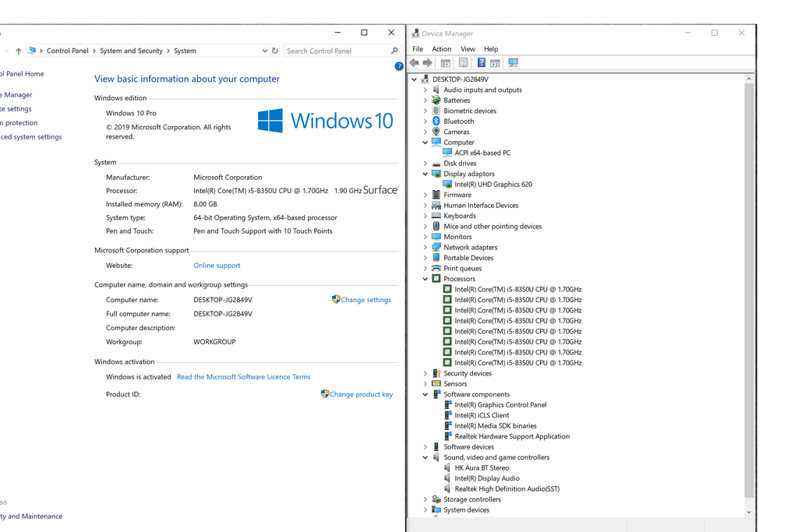Click Change product key link
798x532 pixels.
(x=362, y=394)
